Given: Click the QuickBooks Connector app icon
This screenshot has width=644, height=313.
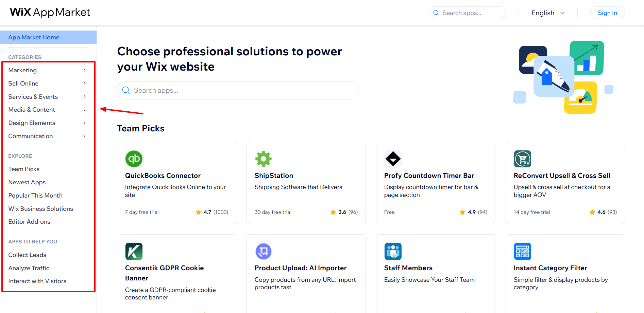Looking at the screenshot, I should [134, 159].
